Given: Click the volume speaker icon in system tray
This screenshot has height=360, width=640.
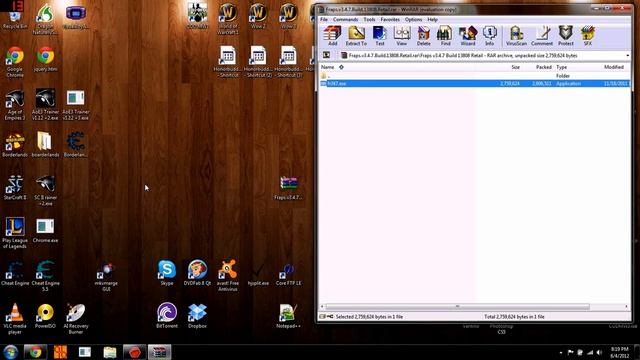Looking at the screenshot, I should tap(599, 352).
